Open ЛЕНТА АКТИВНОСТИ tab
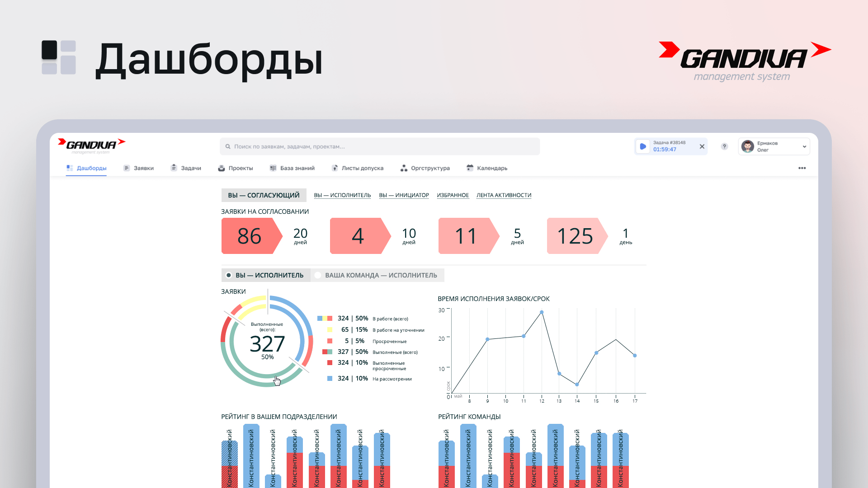Viewport: 868px width, 488px height. [x=504, y=195]
